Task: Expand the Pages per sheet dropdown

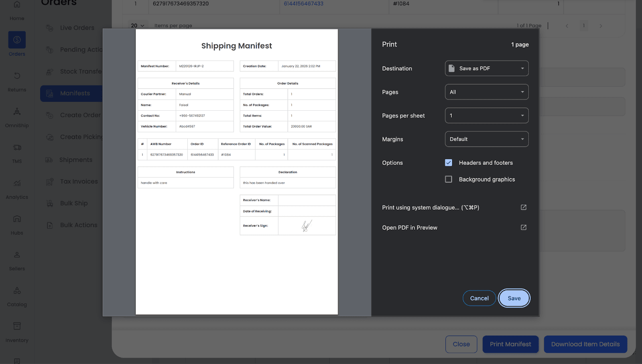Action: click(x=486, y=115)
